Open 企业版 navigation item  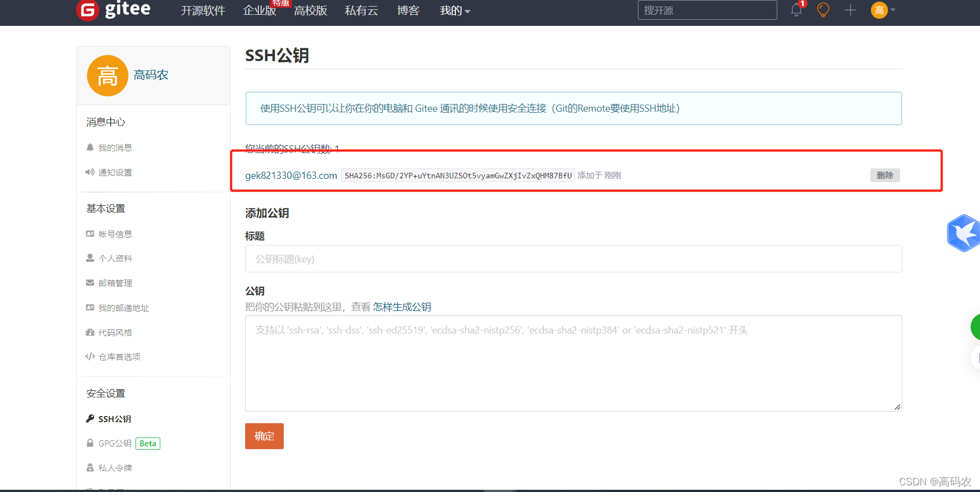(259, 10)
